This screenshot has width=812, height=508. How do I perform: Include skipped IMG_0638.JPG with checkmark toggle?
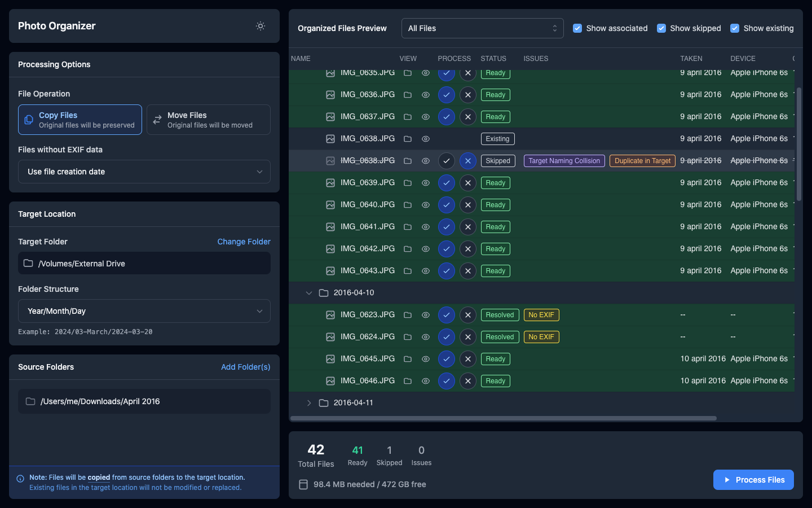(x=447, y=161)
